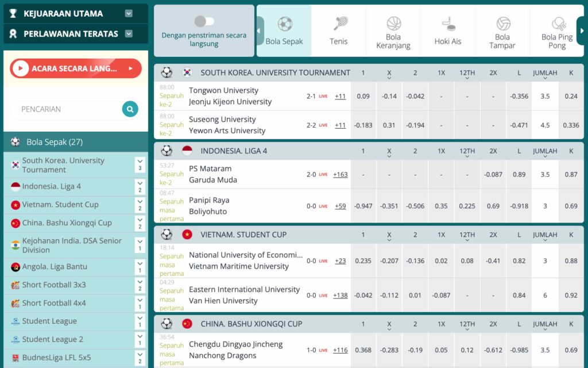Open +163 more markets for PS Mataram
The height and width of the screenshot is (368, 588).
click(x=341, y=174)
